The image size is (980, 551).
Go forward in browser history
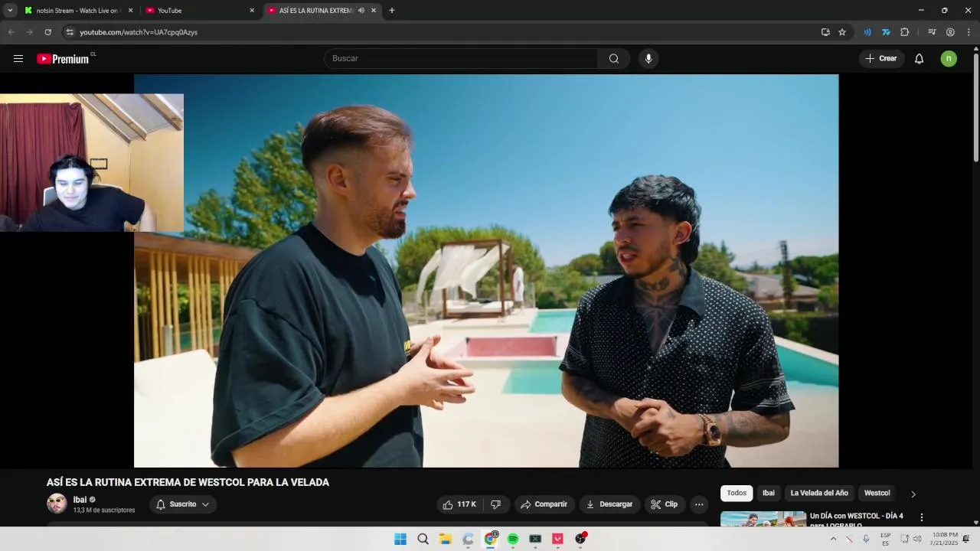(29, 32)
